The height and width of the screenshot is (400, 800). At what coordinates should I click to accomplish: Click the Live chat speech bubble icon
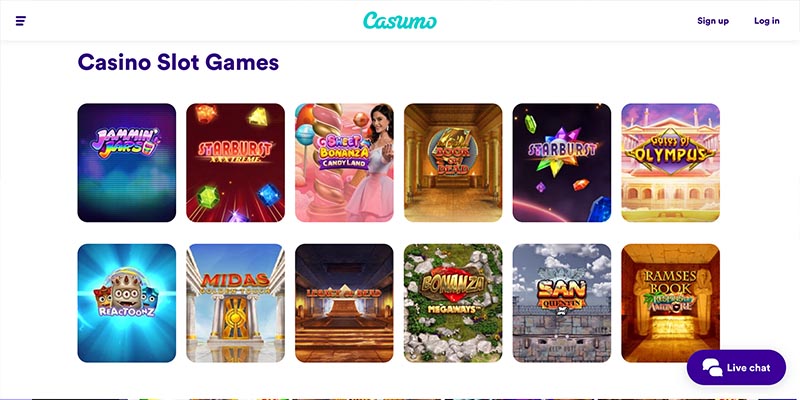click(x=712, y=367)
